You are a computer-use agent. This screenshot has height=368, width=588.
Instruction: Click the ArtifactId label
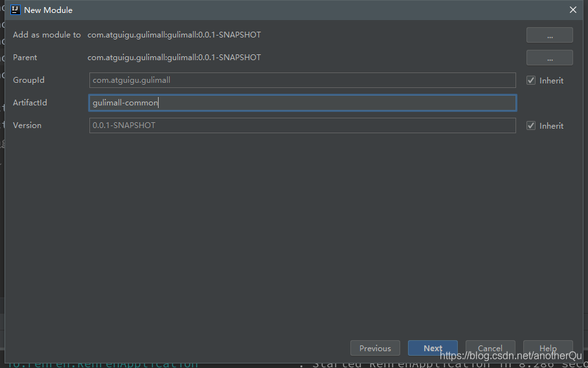(30, 103)
